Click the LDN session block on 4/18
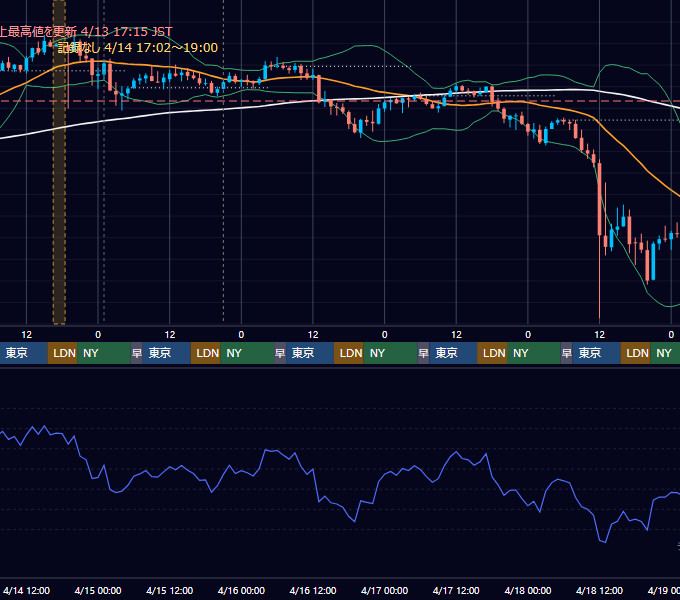The image size is (680, 600). pyautogui.click(x=635, y=353)
